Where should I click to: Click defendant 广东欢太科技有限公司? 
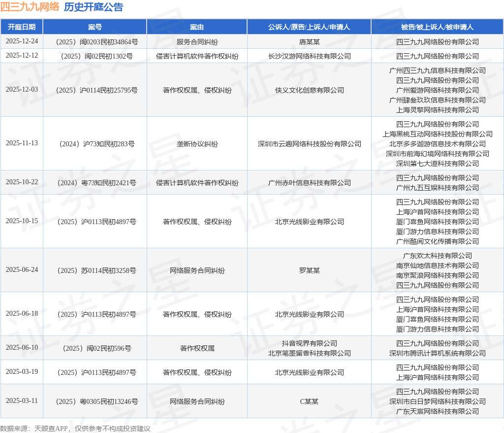coord(437,256)
